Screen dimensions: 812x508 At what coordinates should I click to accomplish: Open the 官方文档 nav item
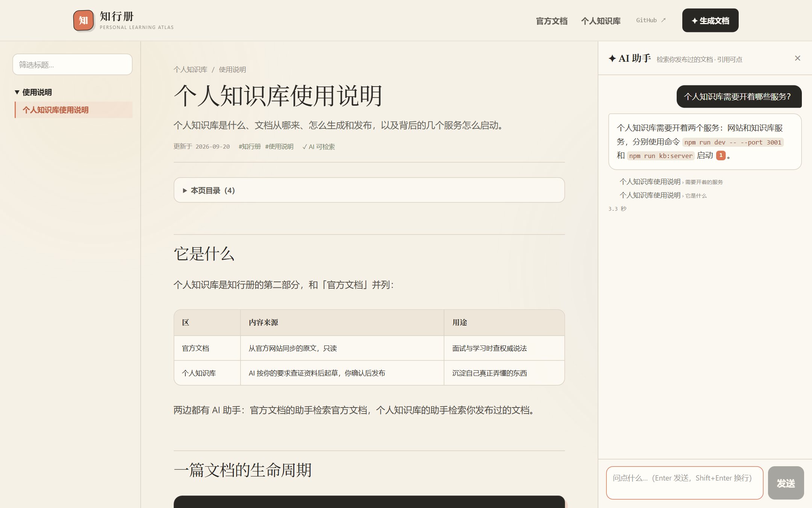551,21
